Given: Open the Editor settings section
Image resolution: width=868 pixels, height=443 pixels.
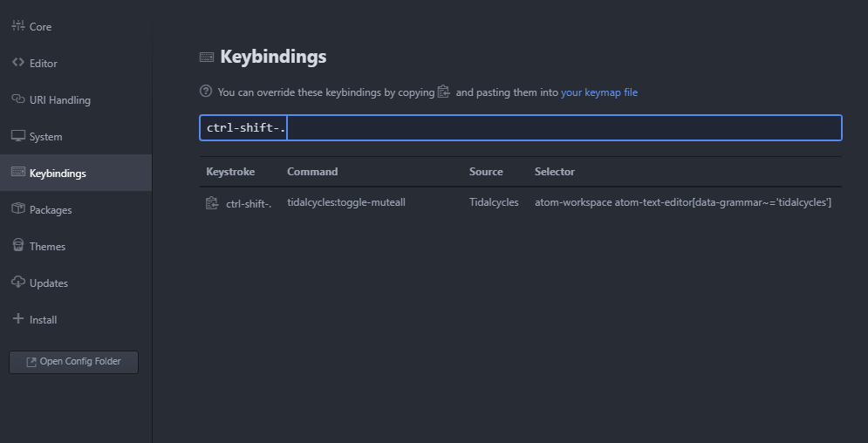Looking at the screenshot, I should (x=44, y=64).
